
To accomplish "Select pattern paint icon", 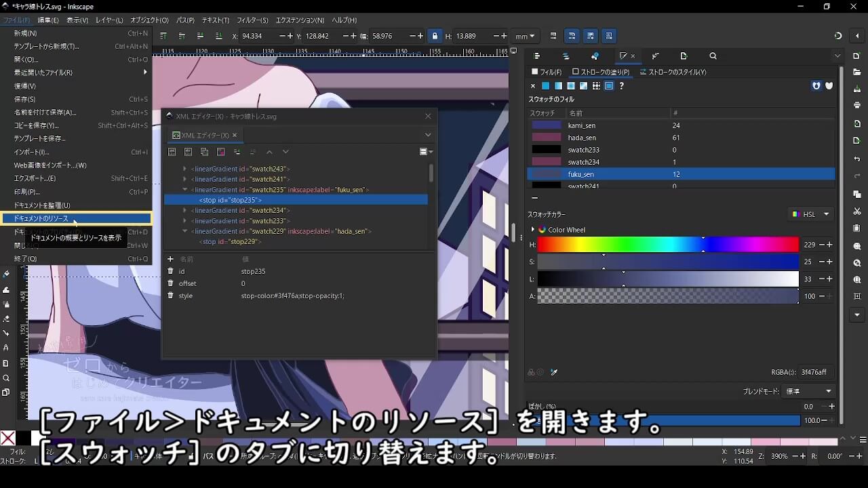I will (596, 86).
